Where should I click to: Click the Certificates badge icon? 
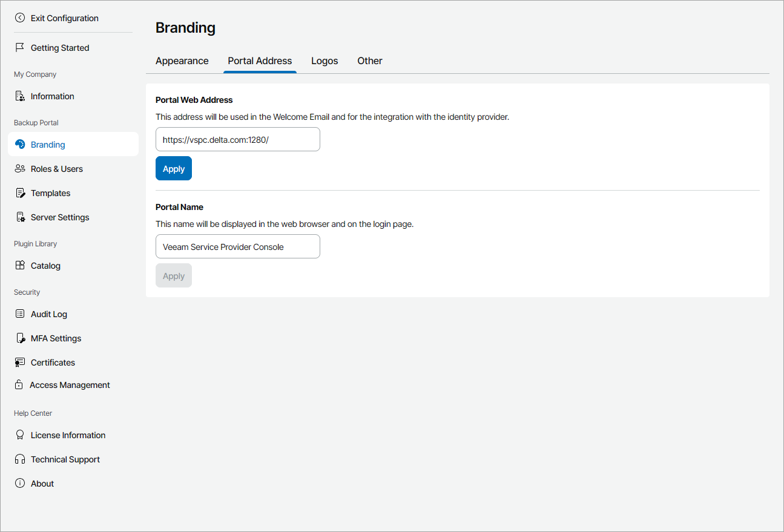pos(20,363)
